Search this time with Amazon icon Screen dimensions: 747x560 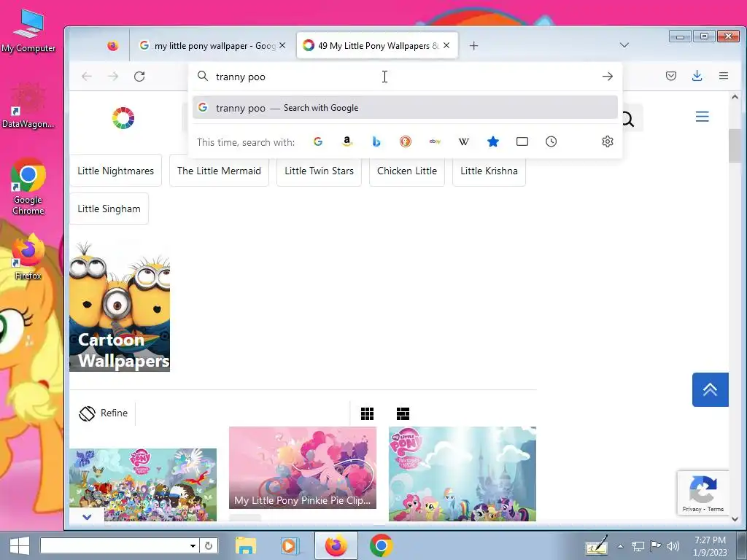[347, 141]
